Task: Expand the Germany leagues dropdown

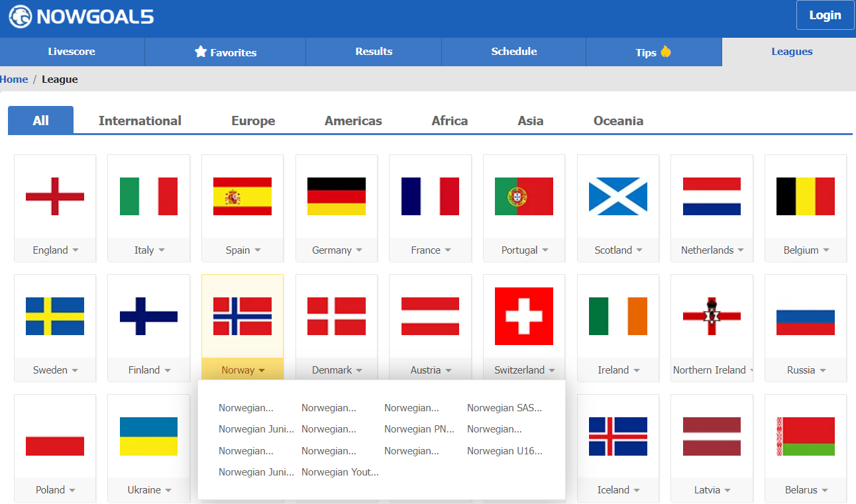Action: [x=359, y=250]
